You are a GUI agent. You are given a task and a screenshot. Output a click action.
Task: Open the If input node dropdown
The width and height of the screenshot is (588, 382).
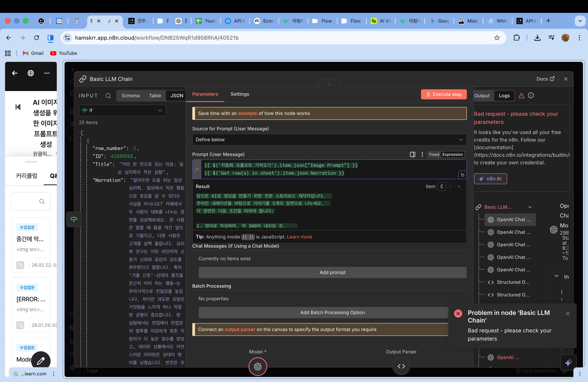tap(122, 110)
